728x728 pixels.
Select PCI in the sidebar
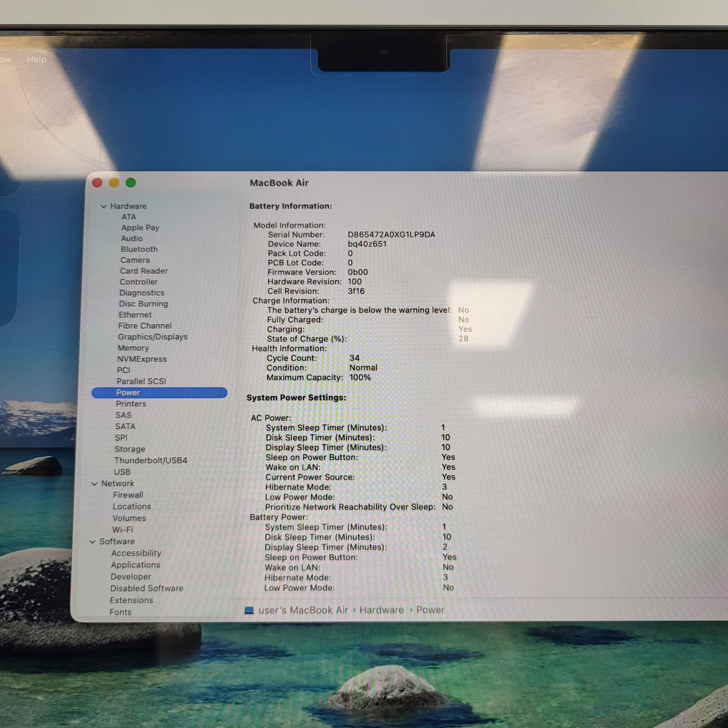[x=123, y=370]
